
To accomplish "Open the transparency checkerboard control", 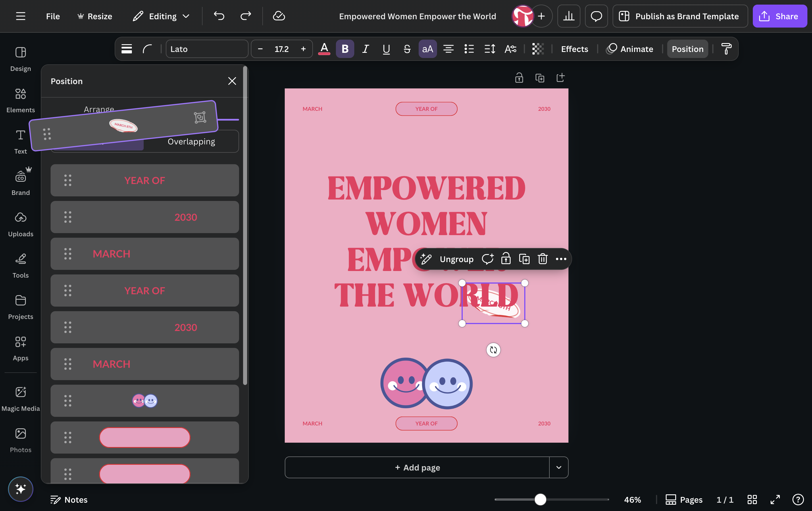I will pos(538,49).
